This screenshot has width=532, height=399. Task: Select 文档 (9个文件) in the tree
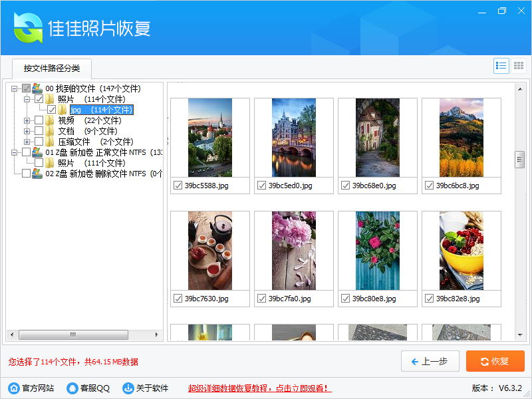click(x=88, y=131)
